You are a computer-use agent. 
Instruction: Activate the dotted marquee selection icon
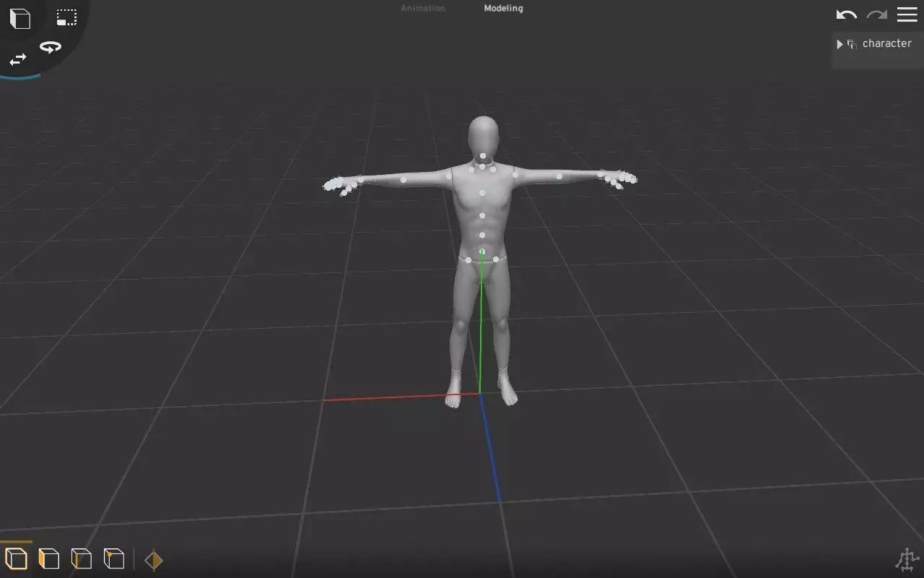point(66,17)
